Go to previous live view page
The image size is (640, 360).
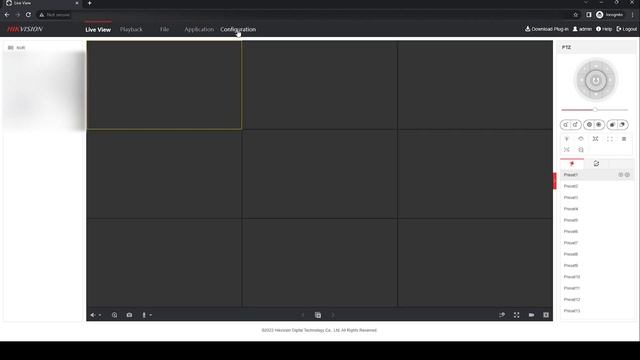pos(303,315)
